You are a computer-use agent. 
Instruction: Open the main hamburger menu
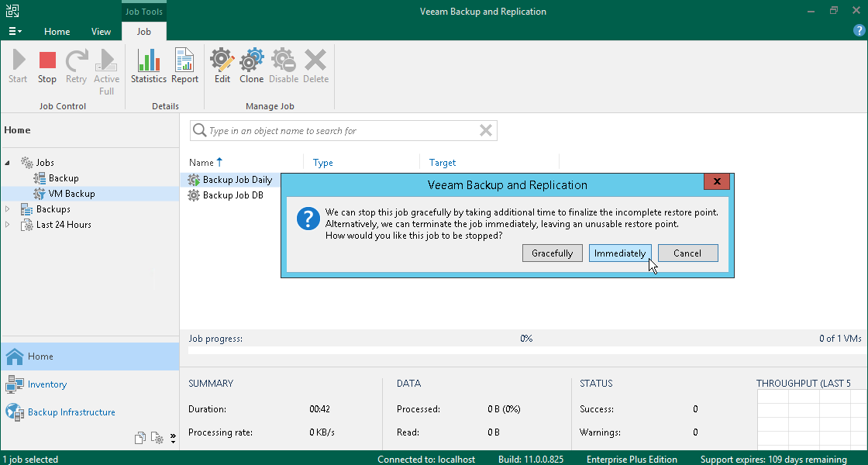[x=15, y=32]
